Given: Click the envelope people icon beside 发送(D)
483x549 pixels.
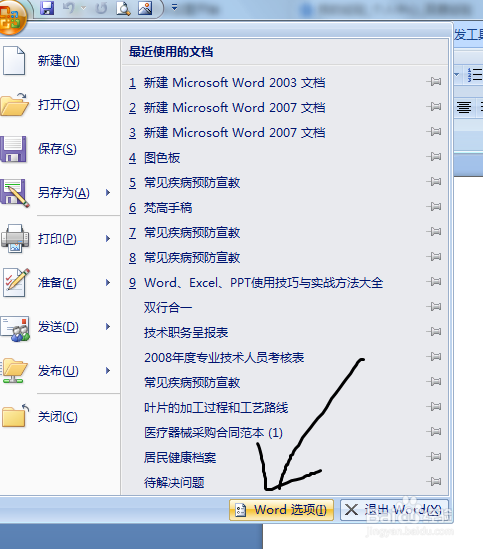Looking at the screenshot, I should [x=15, y=328].
